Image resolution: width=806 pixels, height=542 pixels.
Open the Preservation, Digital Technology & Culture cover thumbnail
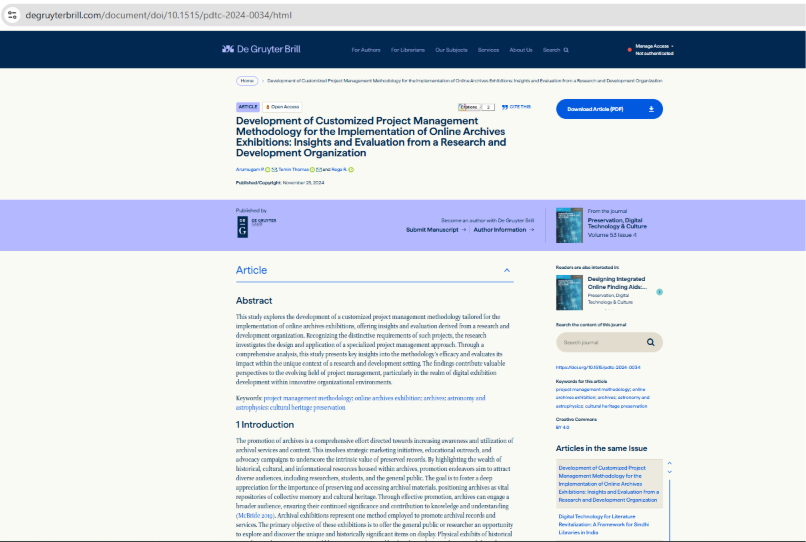point(569,225)
